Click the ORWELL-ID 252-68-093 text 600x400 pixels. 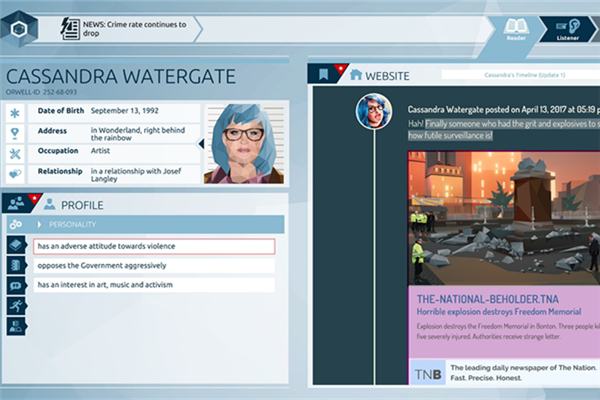click(41, 92)
